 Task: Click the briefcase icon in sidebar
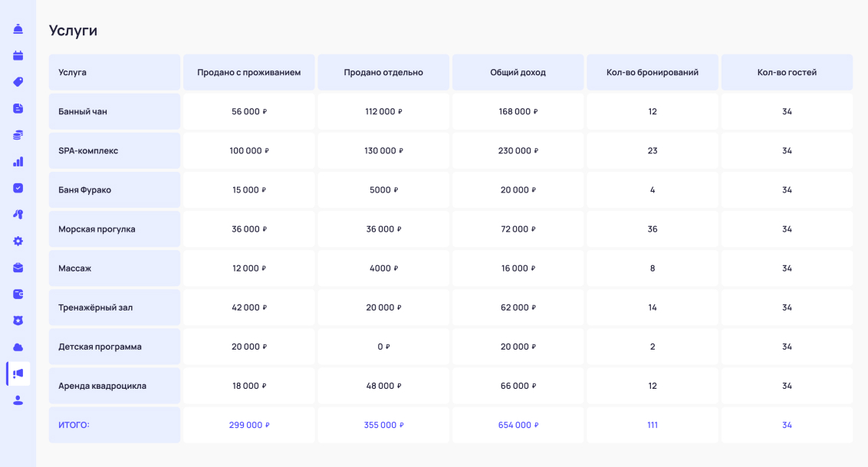click(18, 268)
